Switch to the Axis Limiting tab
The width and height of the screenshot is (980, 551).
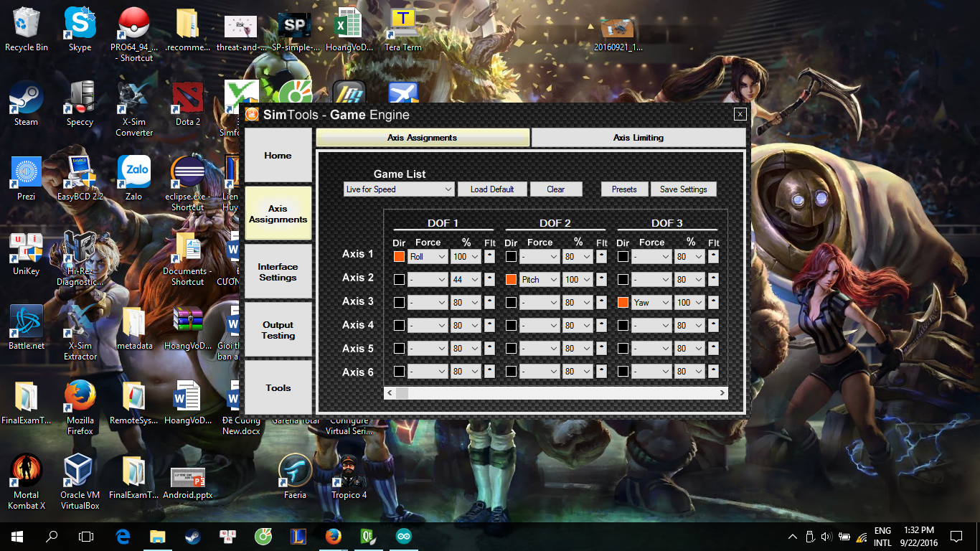pyautogui.click(x=639, y=138)
